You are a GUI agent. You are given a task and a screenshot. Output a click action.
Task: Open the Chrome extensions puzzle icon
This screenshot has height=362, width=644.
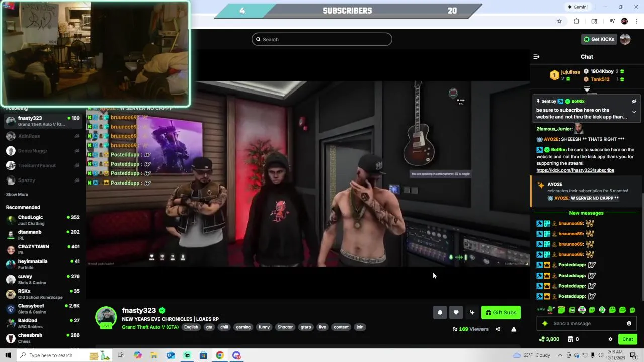(577, 21)
